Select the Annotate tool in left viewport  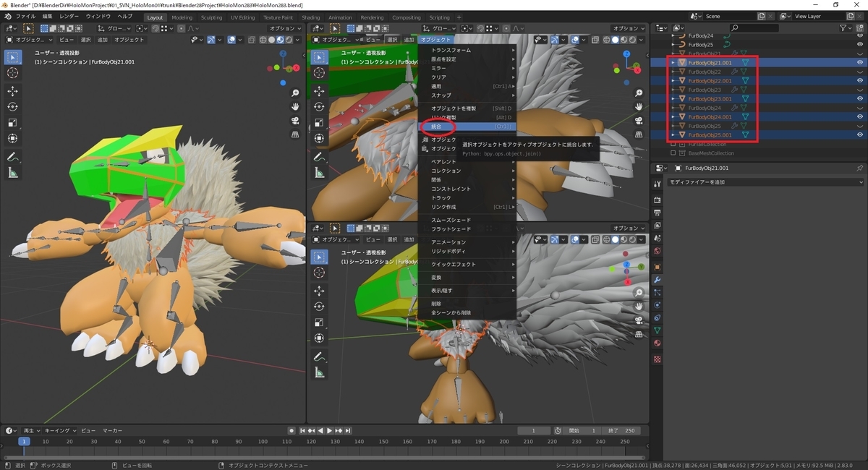tap(13, 157)
